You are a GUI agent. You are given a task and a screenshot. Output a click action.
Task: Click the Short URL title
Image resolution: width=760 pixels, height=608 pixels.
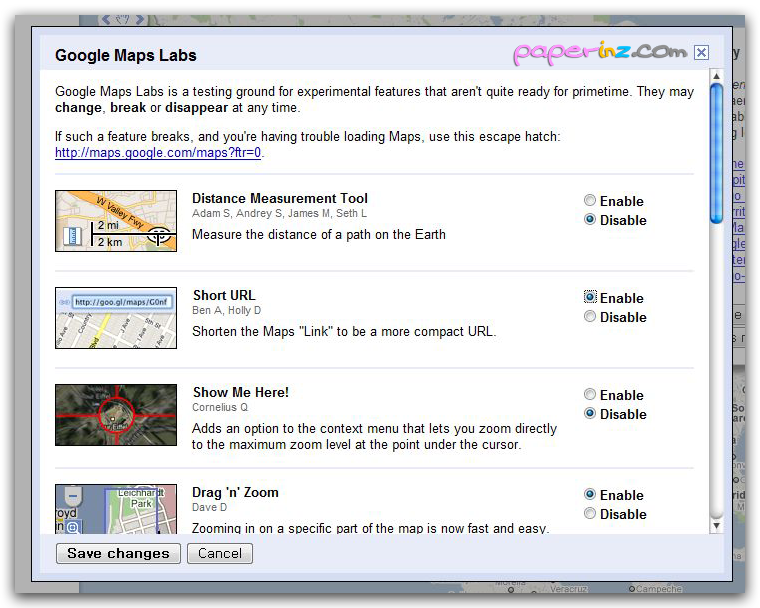[x=224, y=295]
